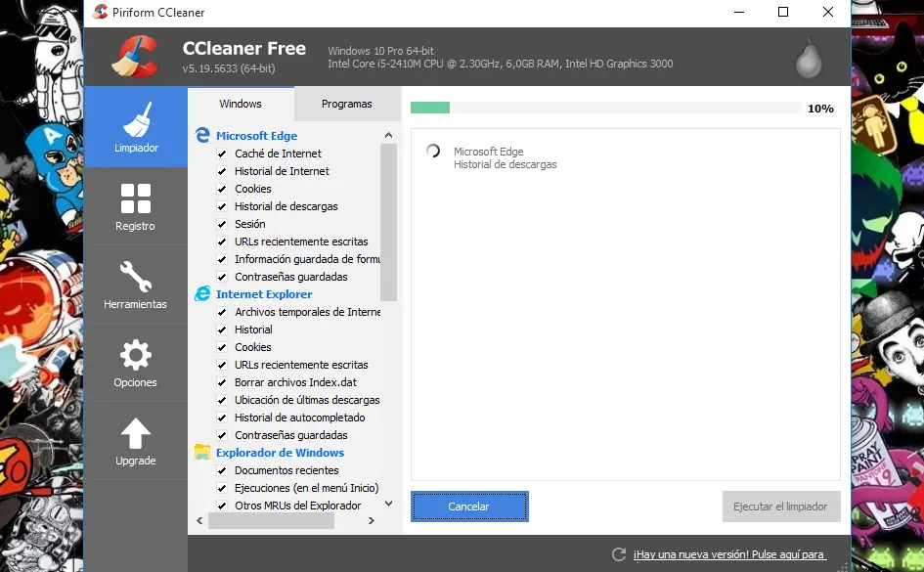Select the Limpiador tool in the sidebar
The width and height of the screenshot is (924, 572).
point(136,127)
